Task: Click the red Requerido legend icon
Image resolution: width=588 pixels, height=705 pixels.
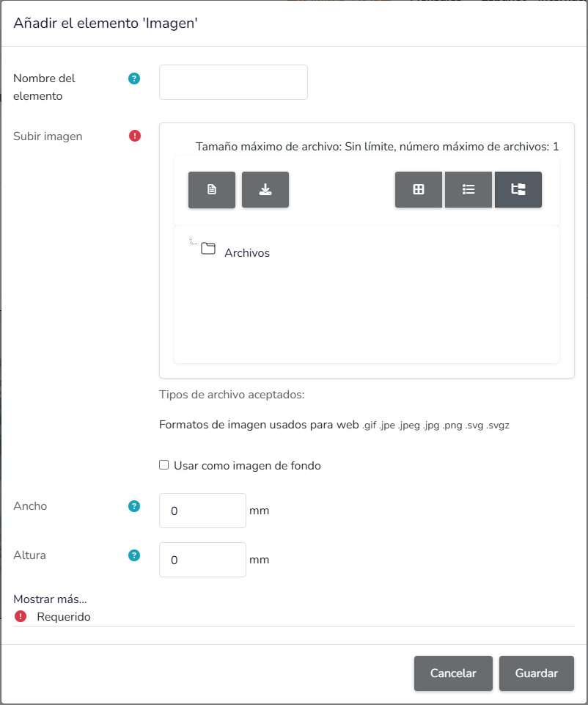Action: tap(21, 616)
